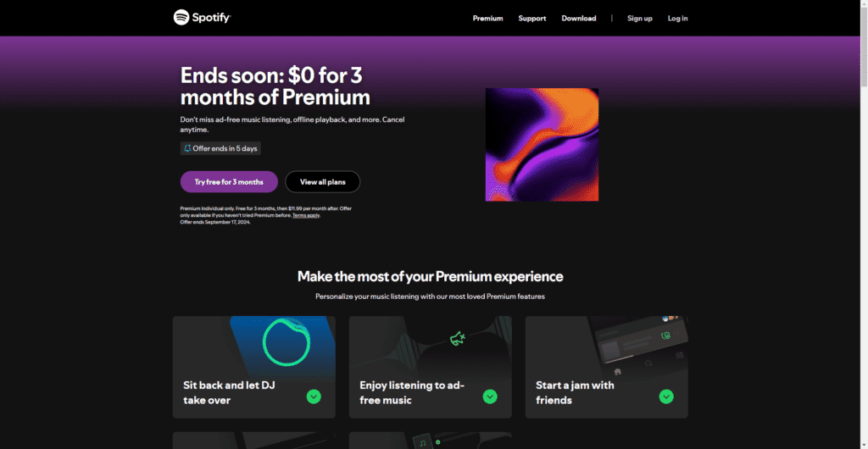Click the bell icon beside offer ends
This screenshot has width=868, height=449.
coord(187,148)
